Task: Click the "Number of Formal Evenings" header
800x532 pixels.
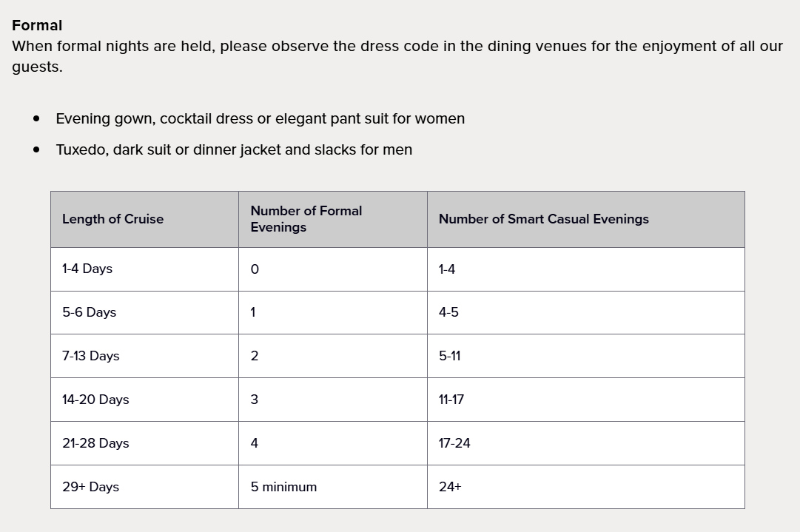Action: click(306, 219)
